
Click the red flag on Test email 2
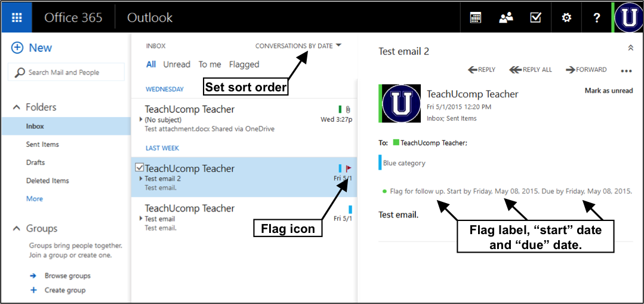pos(349,168)
